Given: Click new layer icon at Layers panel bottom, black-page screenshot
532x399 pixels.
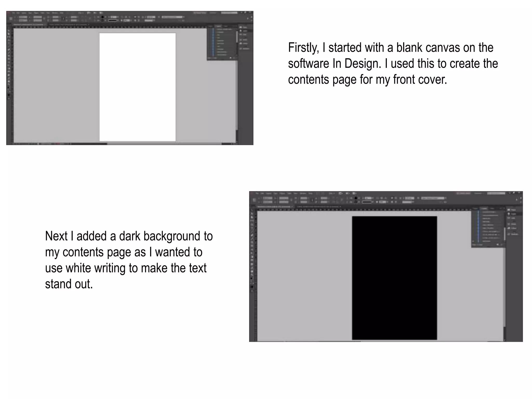Looking at the screenshot, I should (x=498, y=245).
